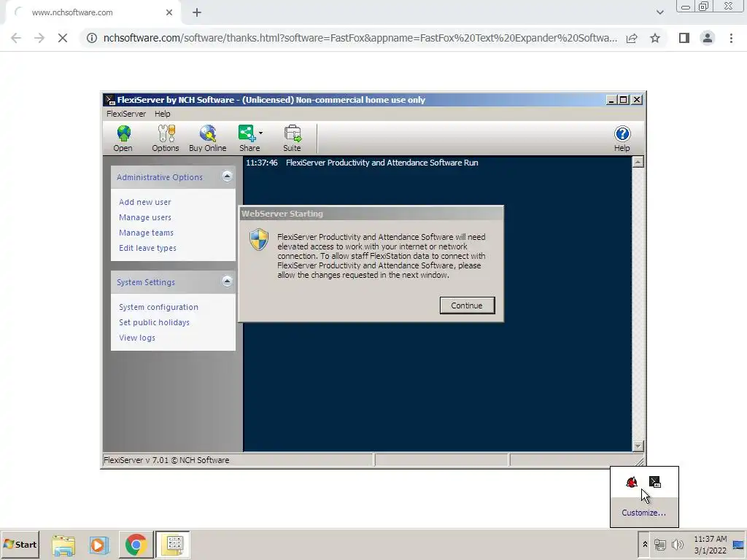Bookmark this page with the star icon
747x560 pixels.
click(655, 38)
